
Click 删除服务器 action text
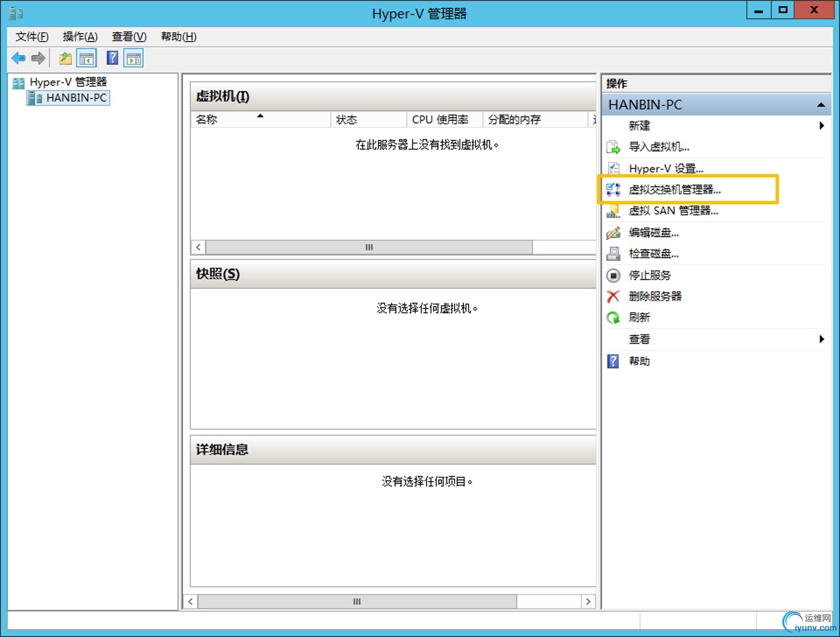[x=655, y=296]
